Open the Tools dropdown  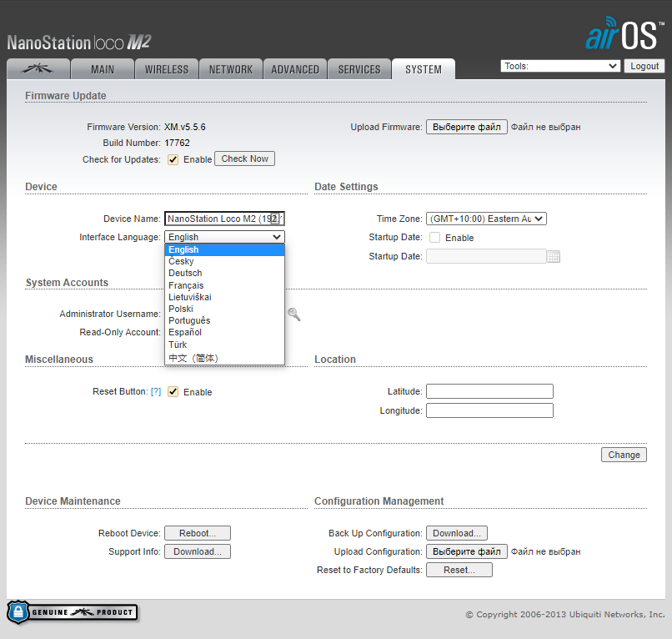(x=560, y=66)
